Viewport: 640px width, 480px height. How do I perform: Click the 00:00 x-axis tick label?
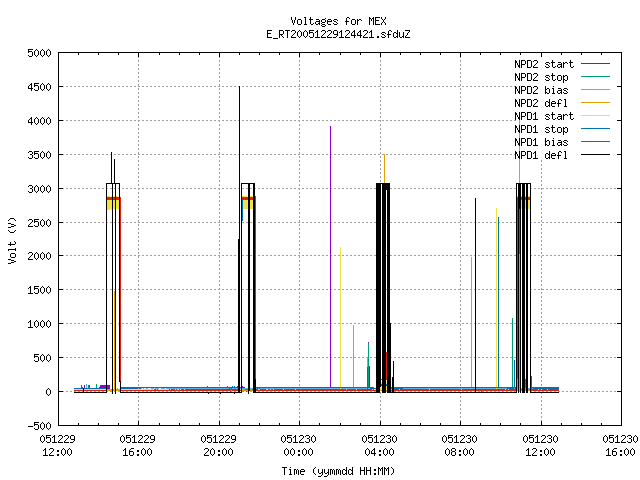[x=298, y=452]
